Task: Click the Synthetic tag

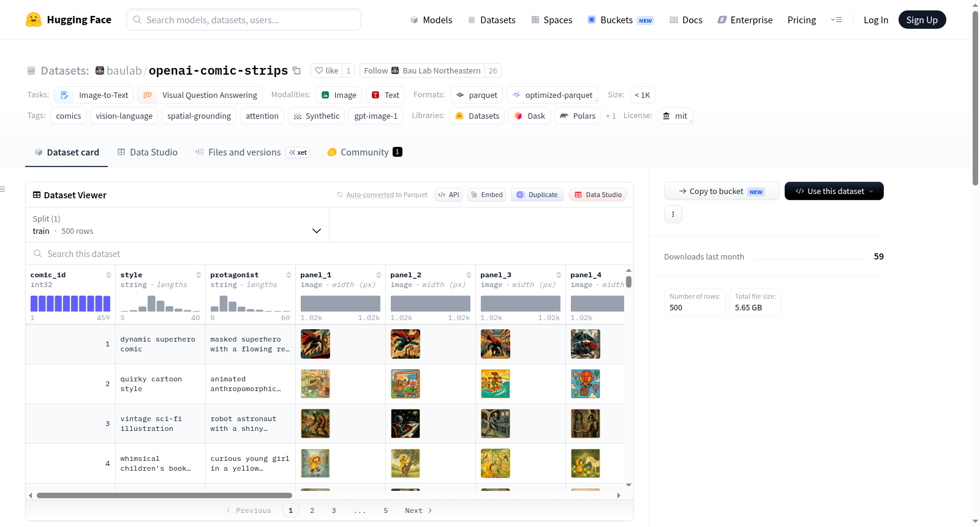Action: pyautogui.click(x=316, y=116)
